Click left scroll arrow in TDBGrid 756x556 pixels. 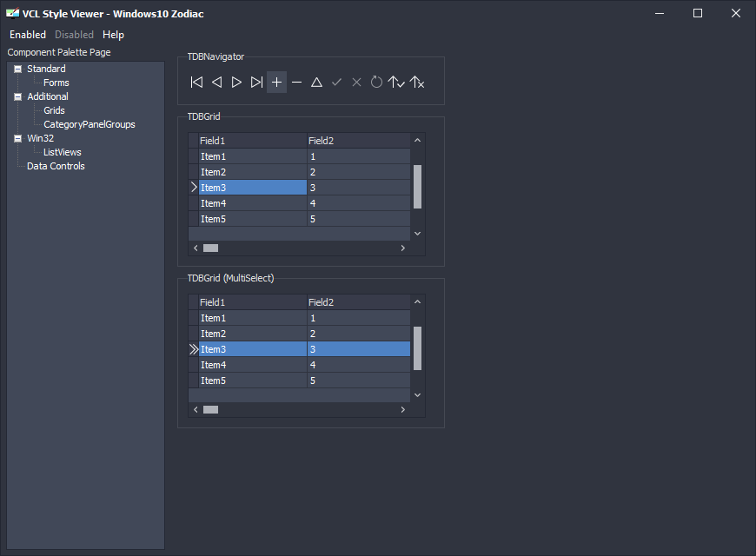tap(196, 248)
